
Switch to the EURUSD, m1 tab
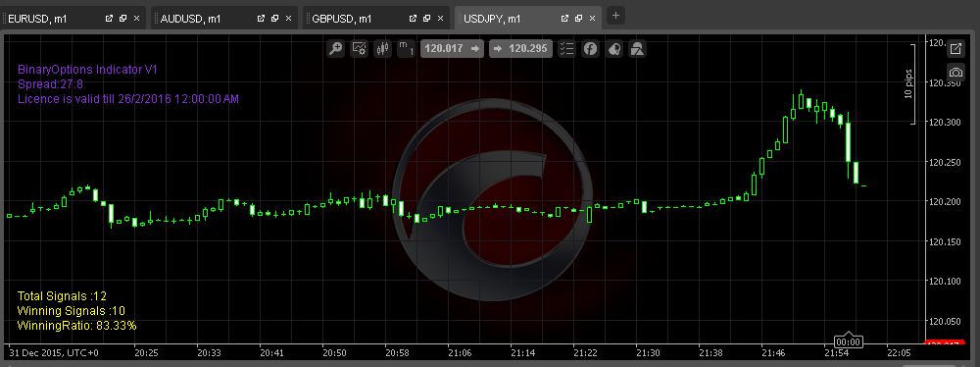coord(37,19)
